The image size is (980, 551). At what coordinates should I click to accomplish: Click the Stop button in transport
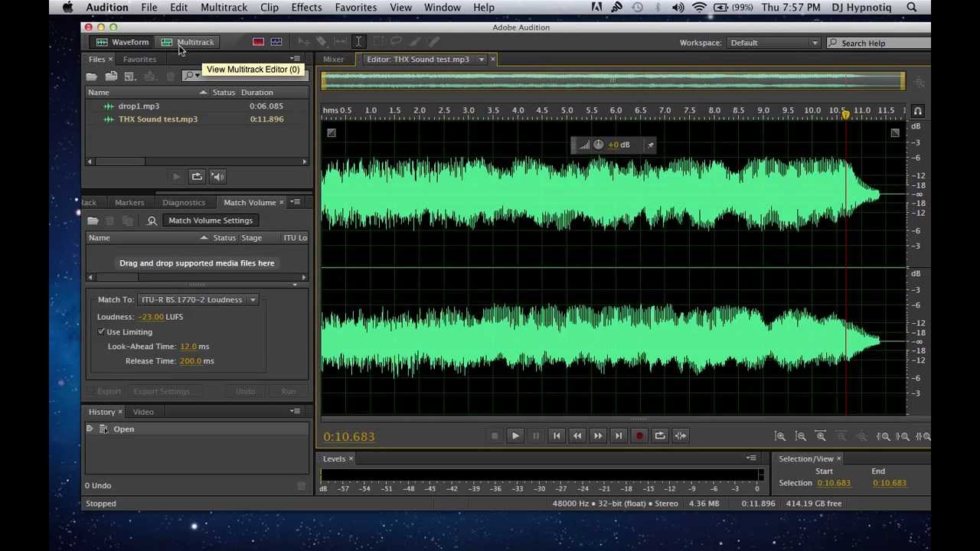[x=495, y=436]
